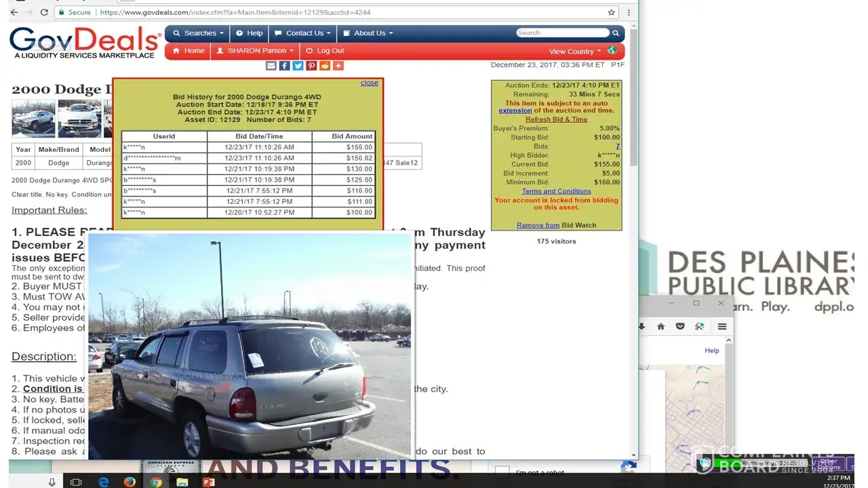This screenshot has width=868, height=488.
Task: Expand the View Country dropdown
Action: tap(574, 52)
